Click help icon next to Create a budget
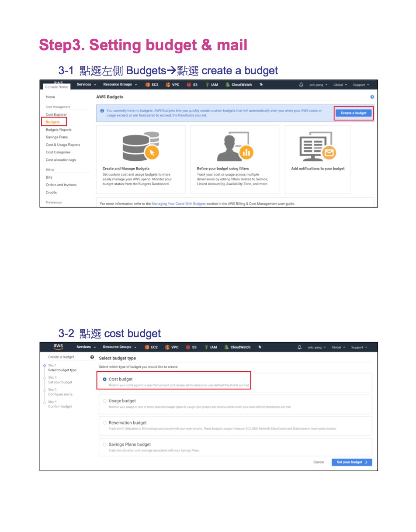 92,357
